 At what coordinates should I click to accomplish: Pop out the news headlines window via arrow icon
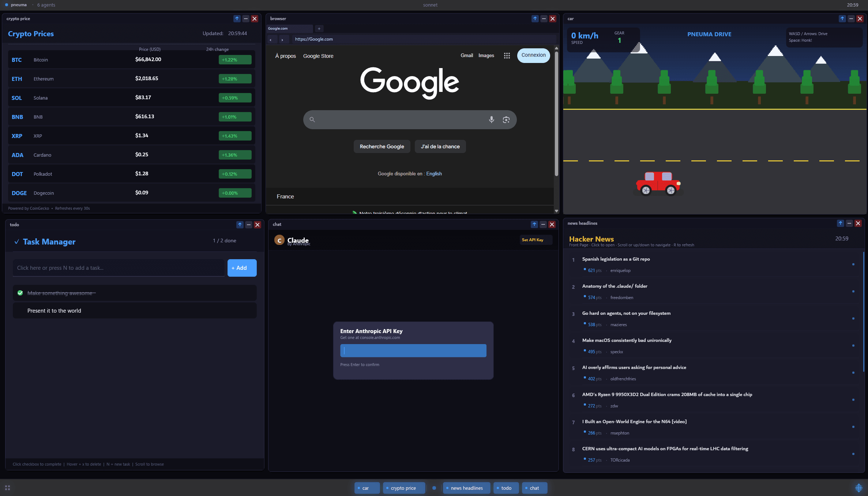pyautogui.click(x=840, y=223)
